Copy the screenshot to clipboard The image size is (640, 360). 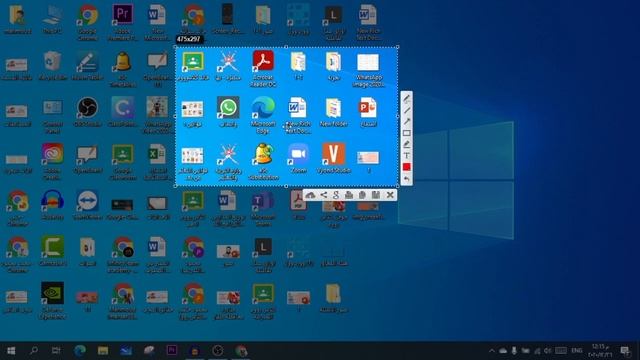tap(362, 195)
